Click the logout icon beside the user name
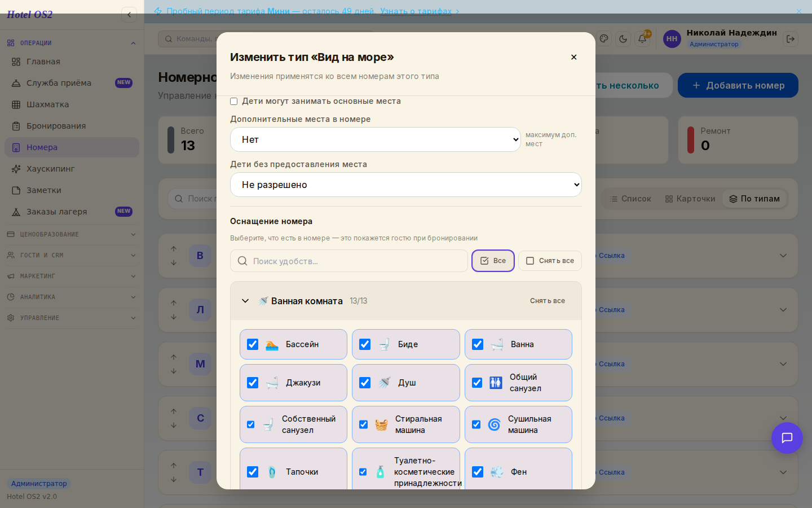The width and height of the screenshot is (812, 508). click(x=790, y=39)
